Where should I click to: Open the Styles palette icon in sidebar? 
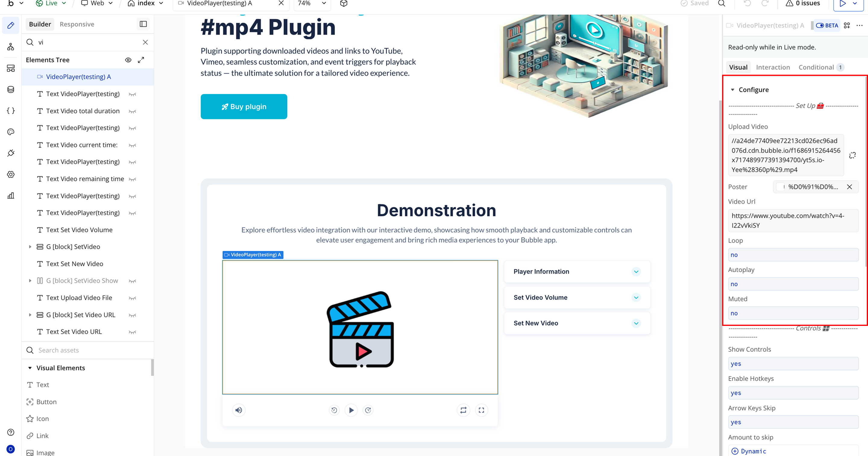(11, 132)
